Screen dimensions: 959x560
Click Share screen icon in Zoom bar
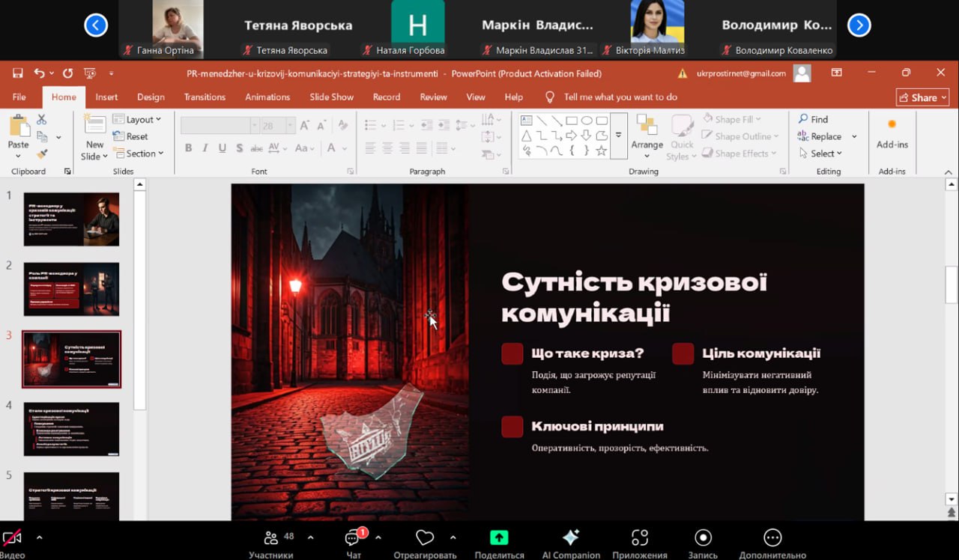(x=499, y=538)
